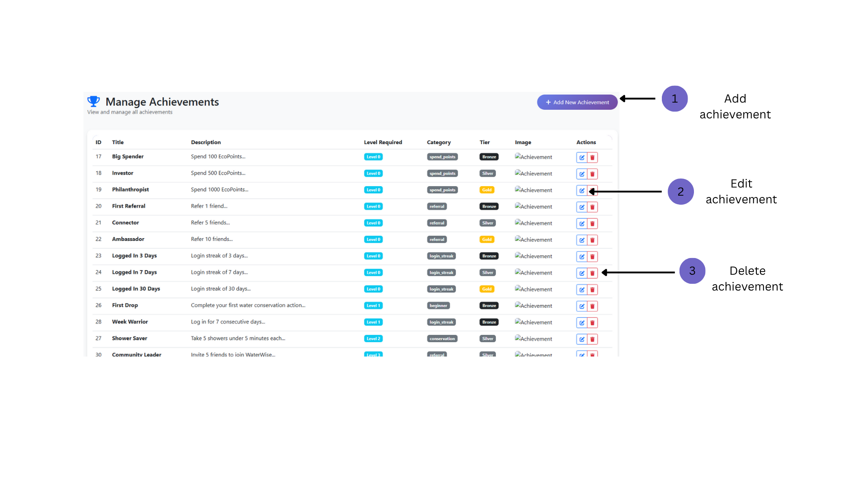Click the Achievement image in First Drop row
Screen dimensions: 868x488
(x=533, y=305)
